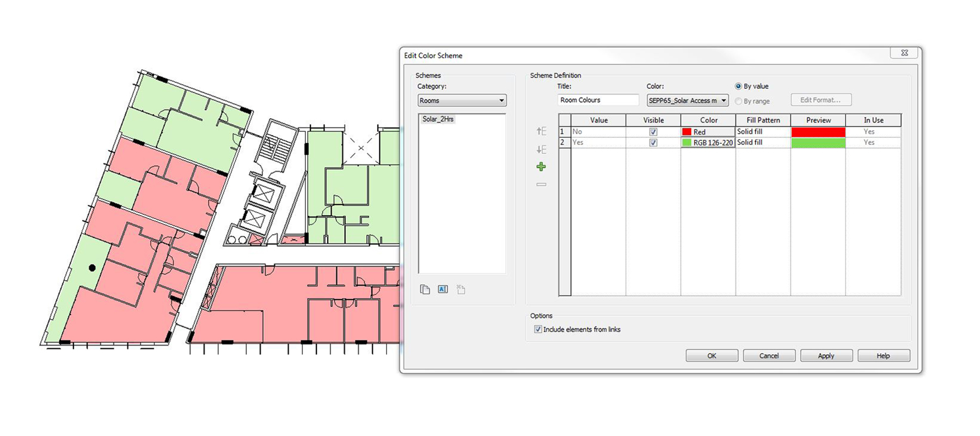Click the Visible column header
The width and height of the screenshot is (980, 436).
pyautogui.click(x=653, y=120)
